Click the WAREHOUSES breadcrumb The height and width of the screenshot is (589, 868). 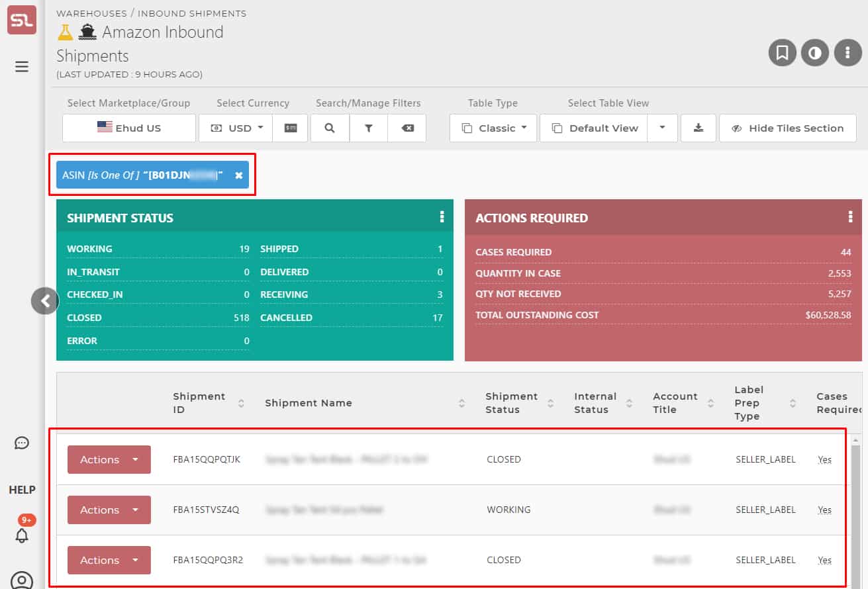tap(90, 13)
